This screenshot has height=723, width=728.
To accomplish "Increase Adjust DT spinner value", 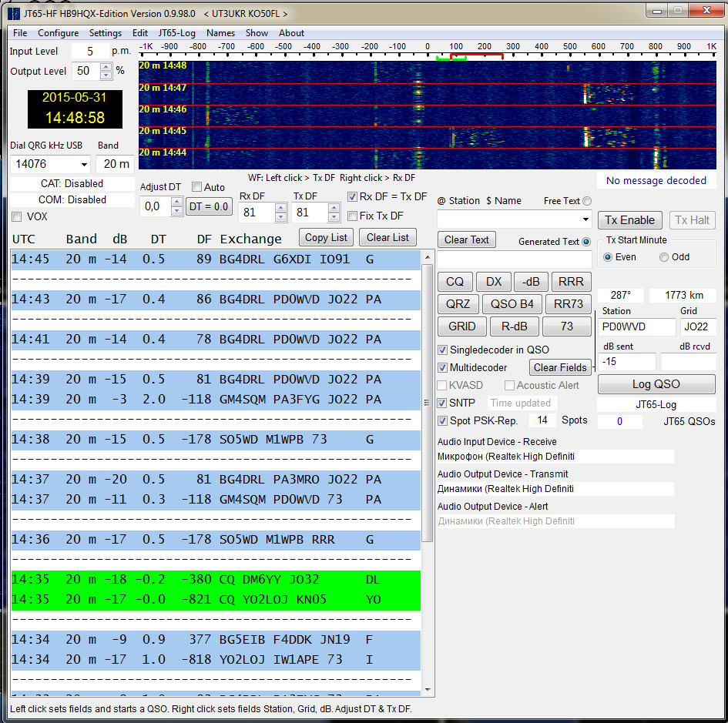I will pyautogui.click(x=176, y=202).
